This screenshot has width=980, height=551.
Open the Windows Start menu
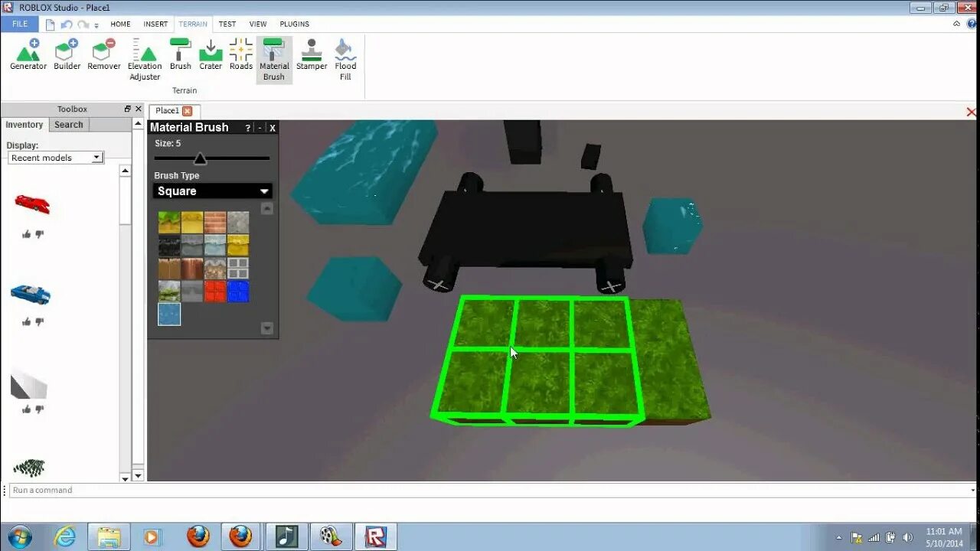(18, 536)
